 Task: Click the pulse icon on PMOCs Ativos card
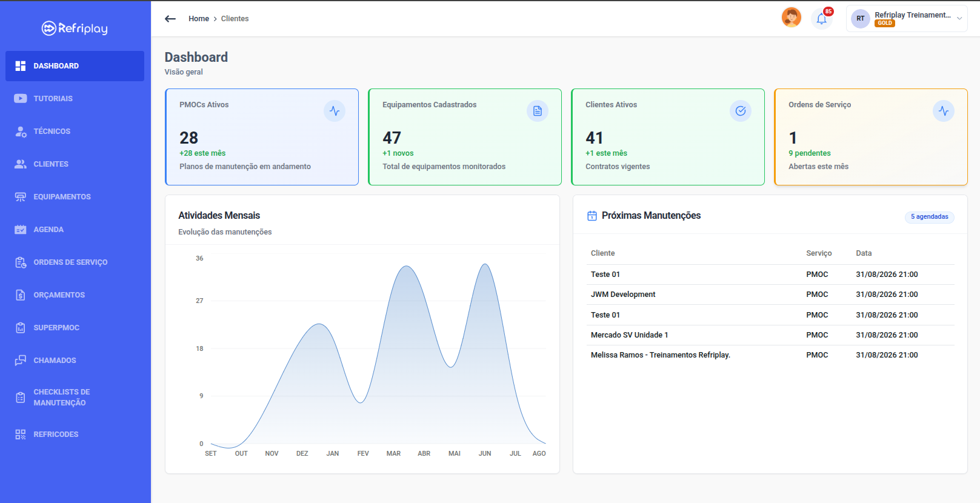pyautogui.click(x=335, y=111)
